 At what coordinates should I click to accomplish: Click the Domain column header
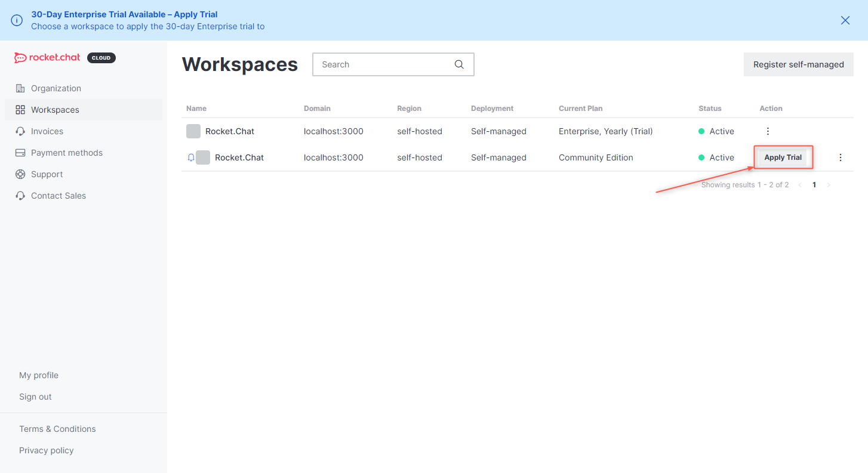click(317, 109)
